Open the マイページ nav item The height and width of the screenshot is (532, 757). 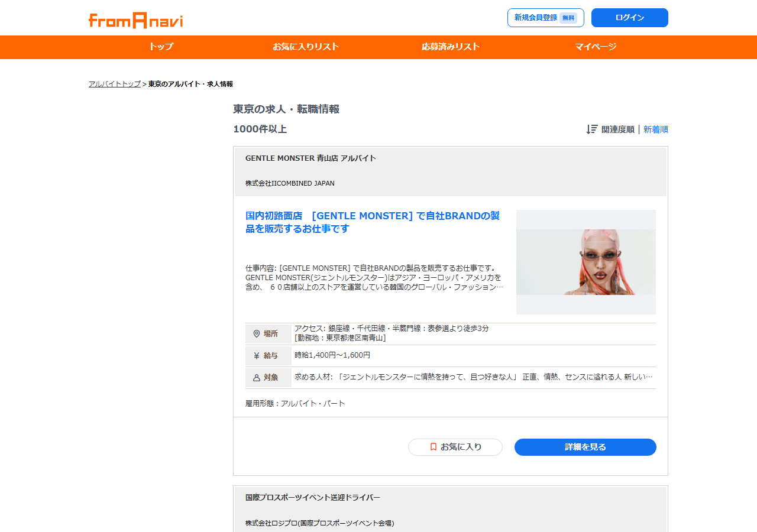pos(596,47)
